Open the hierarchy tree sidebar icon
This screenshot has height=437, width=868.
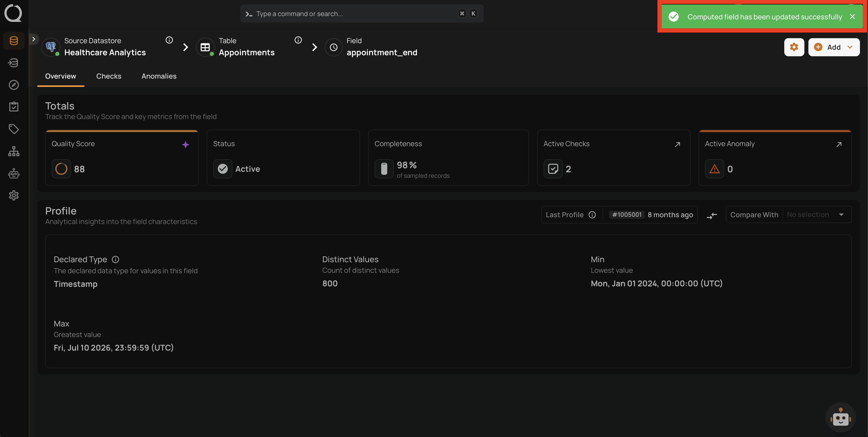point(14,151)
